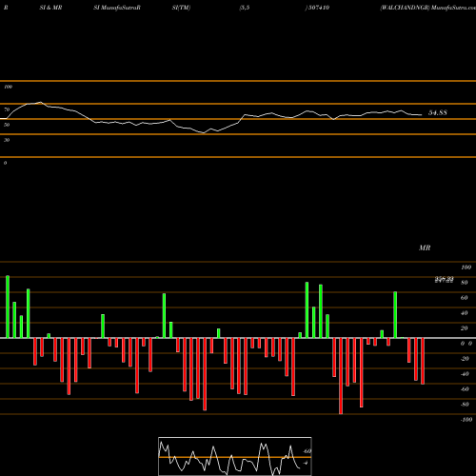Click the '(5,5' parameter text in header
The width and height of the screenshot is (476, 476).
coord(245,8)
